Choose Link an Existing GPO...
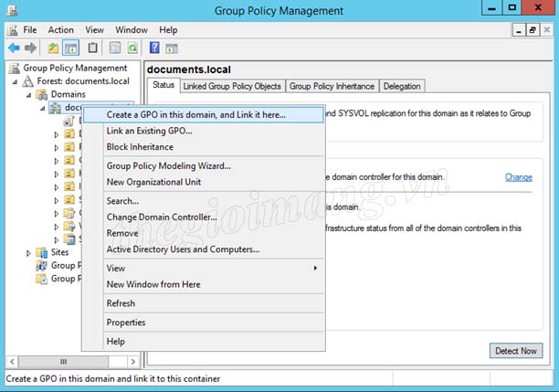 coord(204,131)
